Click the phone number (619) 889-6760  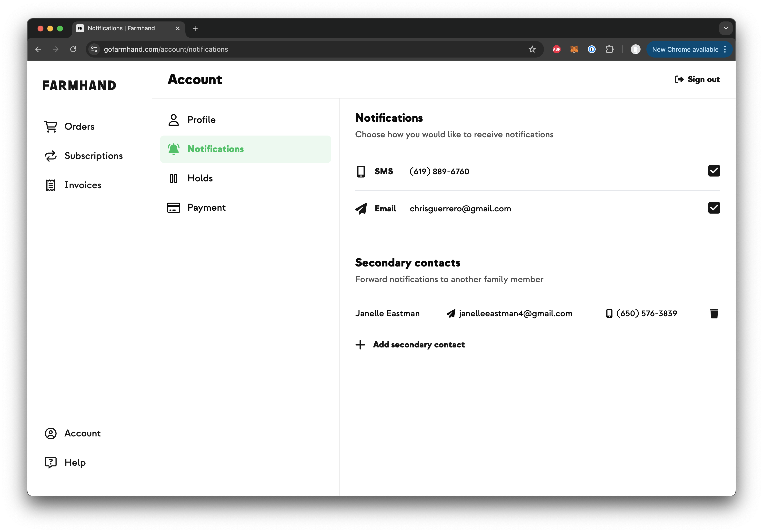439,172
